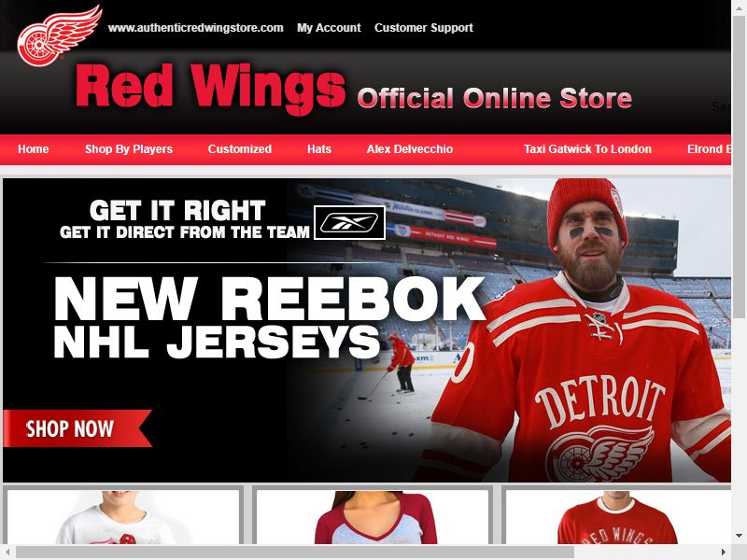Open the Shop By Players menu
Image resolution: width=747 pixels, height=560 pixels.
pyautogui.click(x=129, y=149)
